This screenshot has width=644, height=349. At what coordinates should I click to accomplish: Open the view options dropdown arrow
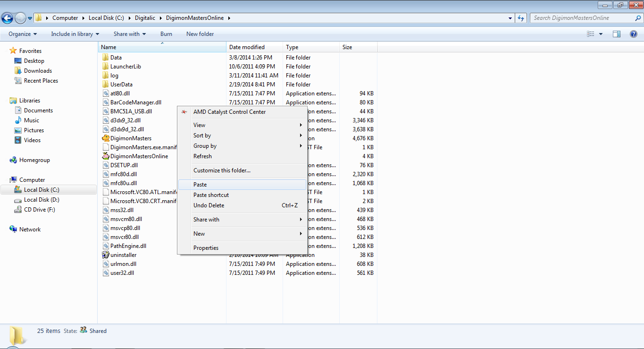click(x=601, y=34)
